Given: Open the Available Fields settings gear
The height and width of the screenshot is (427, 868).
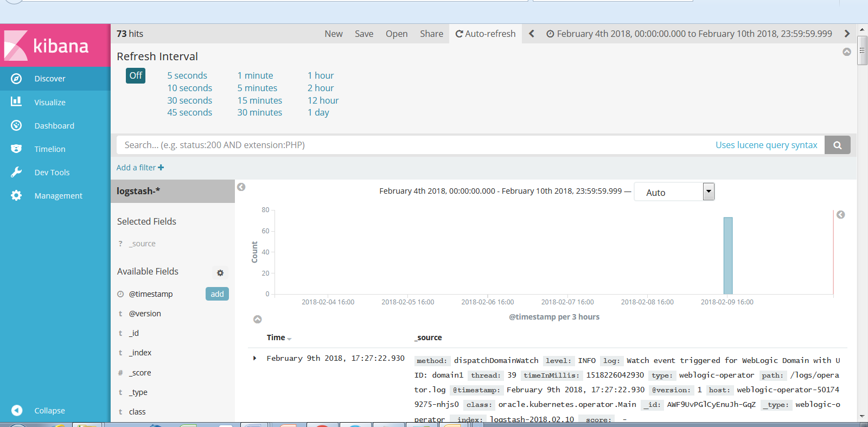Looking at the screenshot, I should pyautogui.click(x=220, y=273).
